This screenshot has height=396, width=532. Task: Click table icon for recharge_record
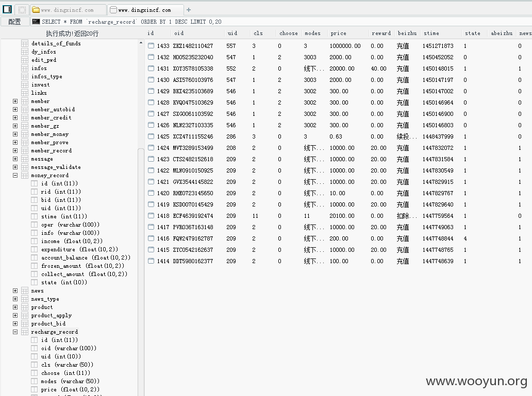[x=25, y=332]
